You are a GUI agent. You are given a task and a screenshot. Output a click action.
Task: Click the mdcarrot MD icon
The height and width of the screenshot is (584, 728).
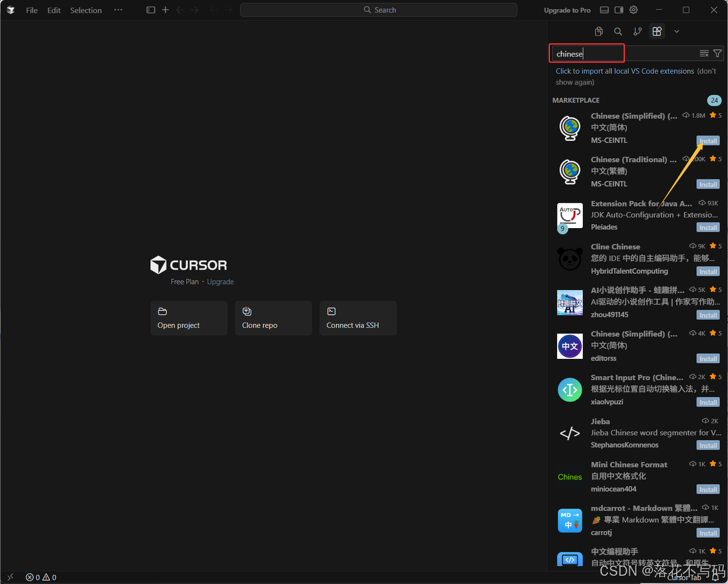tap(570, 521)
